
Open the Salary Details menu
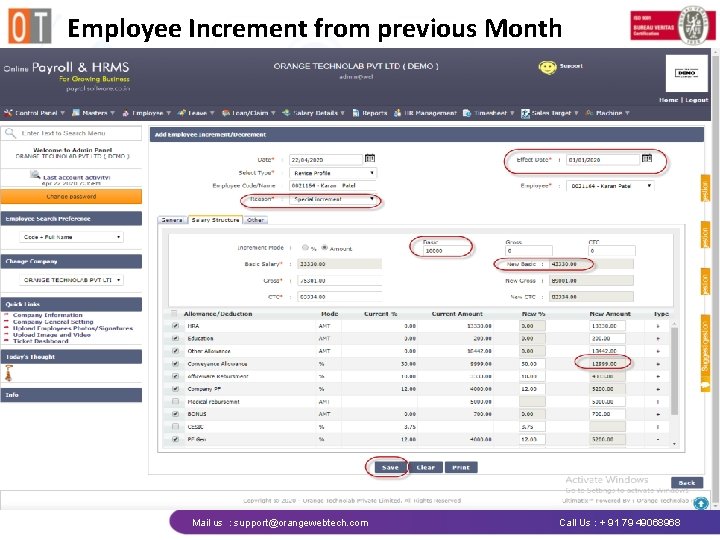click(314, 113)
